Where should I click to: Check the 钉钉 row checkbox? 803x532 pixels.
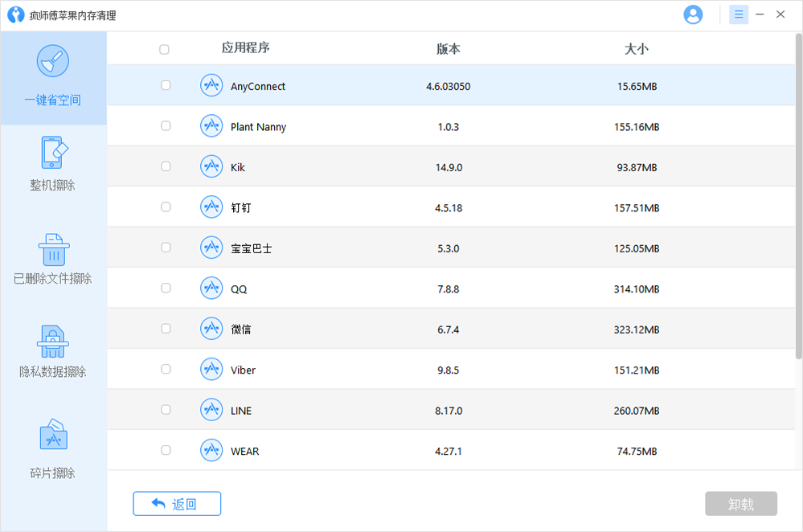coord(166,207)
